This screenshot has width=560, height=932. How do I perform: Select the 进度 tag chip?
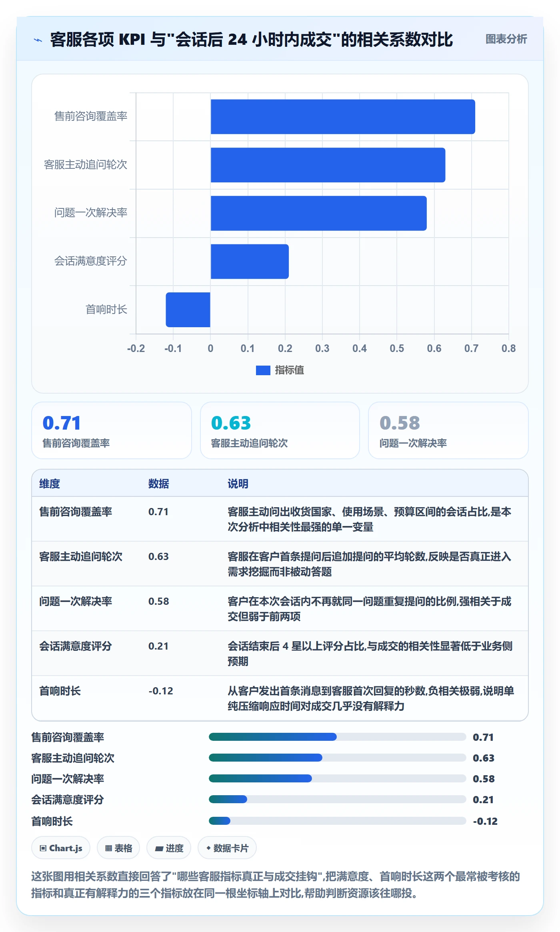coord(169,848)
